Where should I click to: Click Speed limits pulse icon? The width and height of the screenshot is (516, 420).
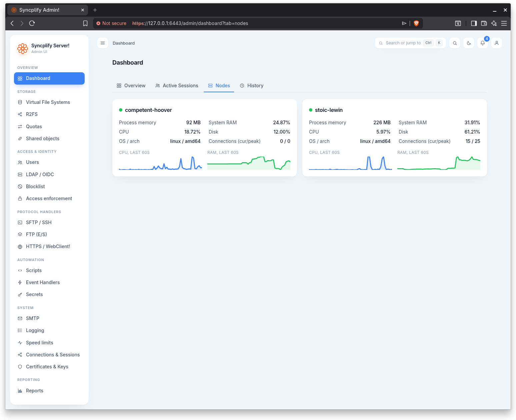20,343
